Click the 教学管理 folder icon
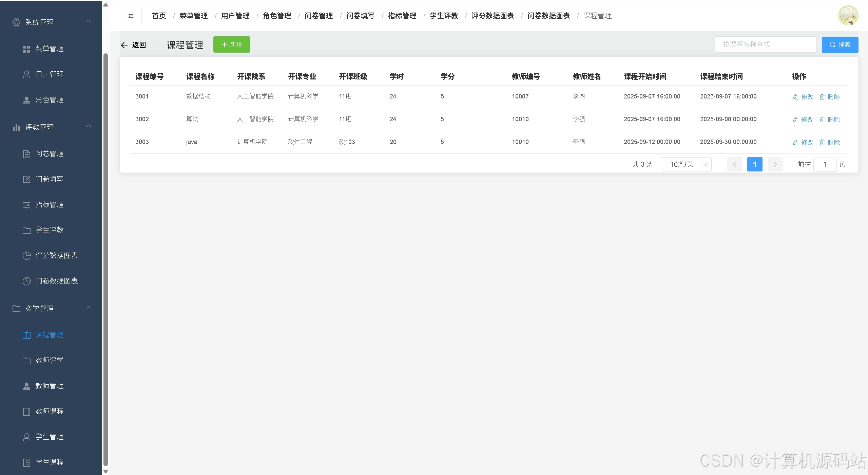Image resolution: width=868 pixels, height=475 pixels. (x=16, y=308)
